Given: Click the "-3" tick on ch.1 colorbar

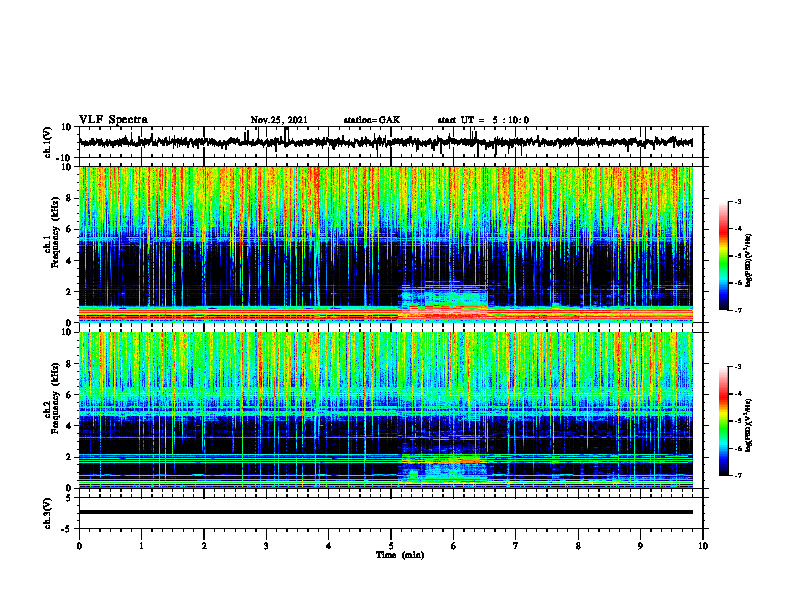Looking at the screenshot, I should click(x=738, y=202).
